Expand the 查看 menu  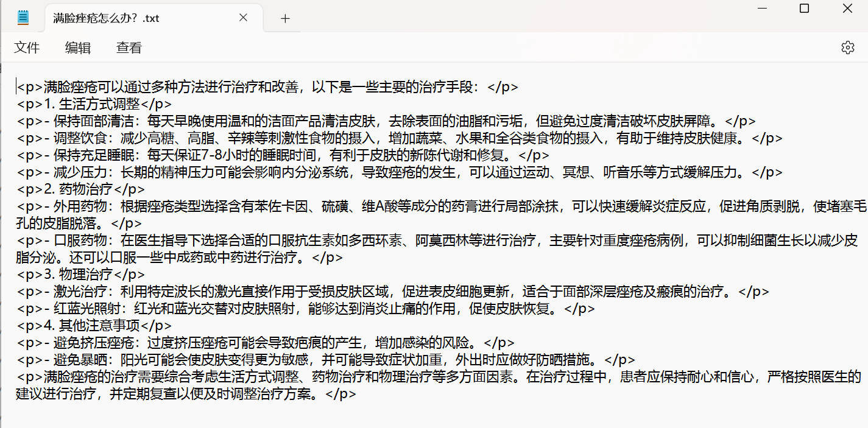129,47
